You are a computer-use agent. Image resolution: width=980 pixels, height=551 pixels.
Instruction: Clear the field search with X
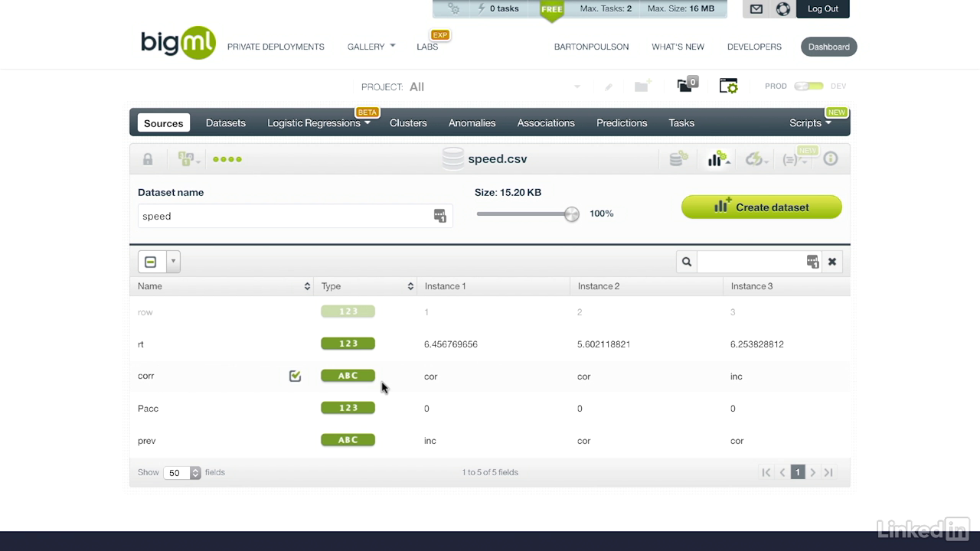(x=832, y=262)
